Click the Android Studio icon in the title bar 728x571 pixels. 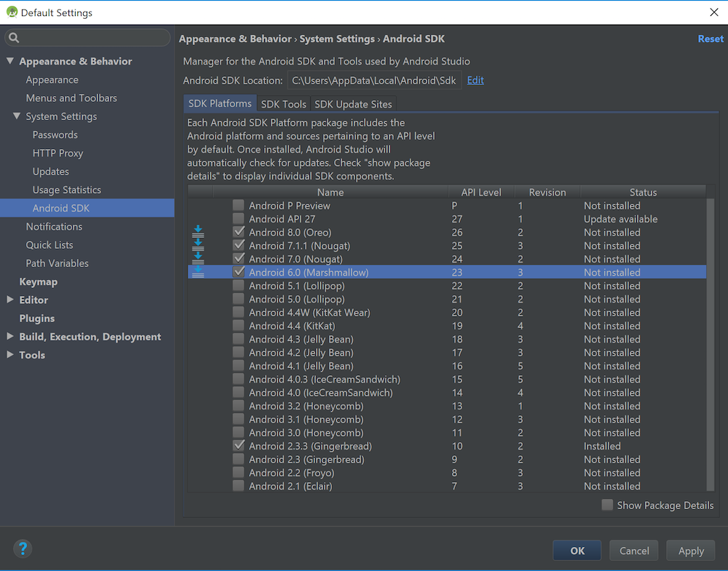click(x=10, y=12)
